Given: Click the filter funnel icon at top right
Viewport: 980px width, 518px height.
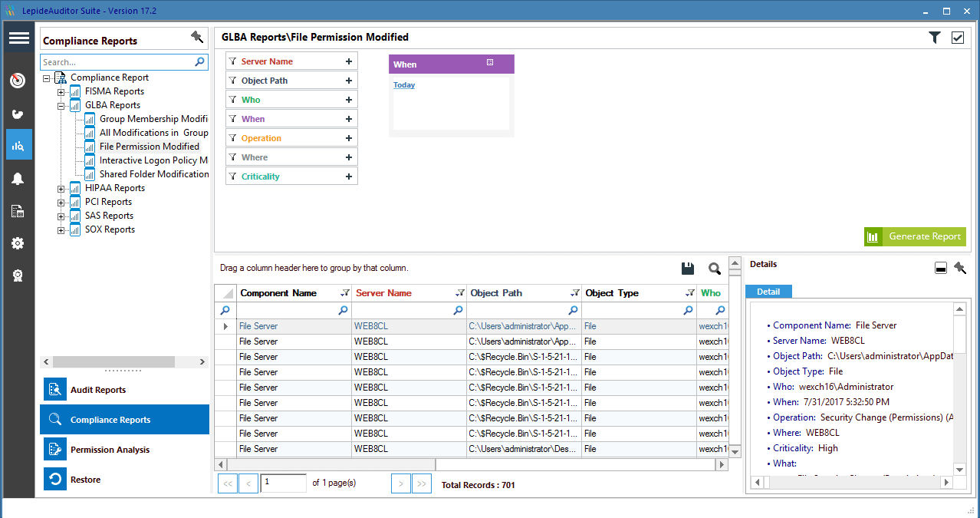Looking at the screenshot, I should [x=934, y=38].
